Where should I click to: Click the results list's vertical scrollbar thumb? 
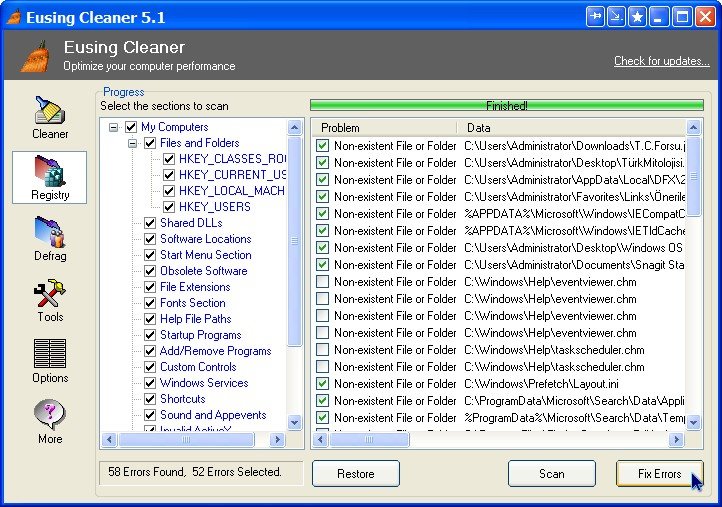click(x=693, y=176)
